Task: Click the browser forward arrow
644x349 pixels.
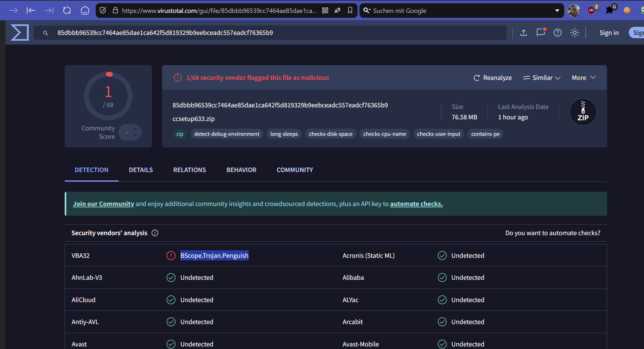Action: coord(13,10)
